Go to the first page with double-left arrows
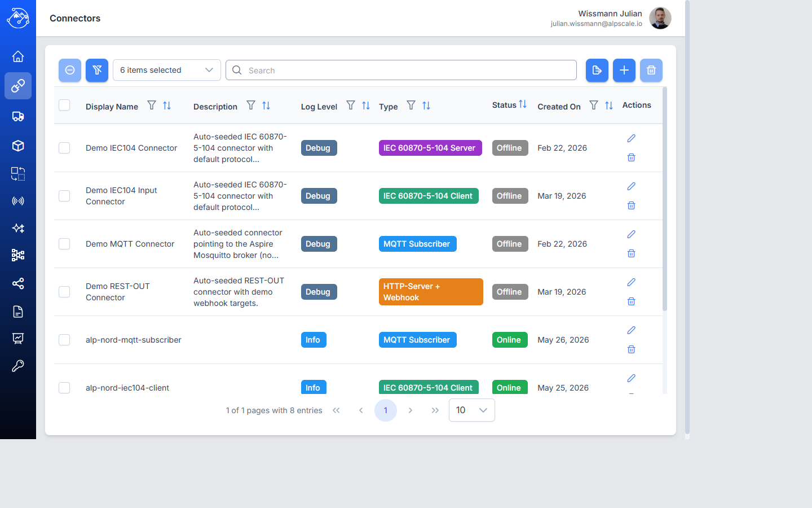Viewport: 812px width, 508px height. click(336, 410)
